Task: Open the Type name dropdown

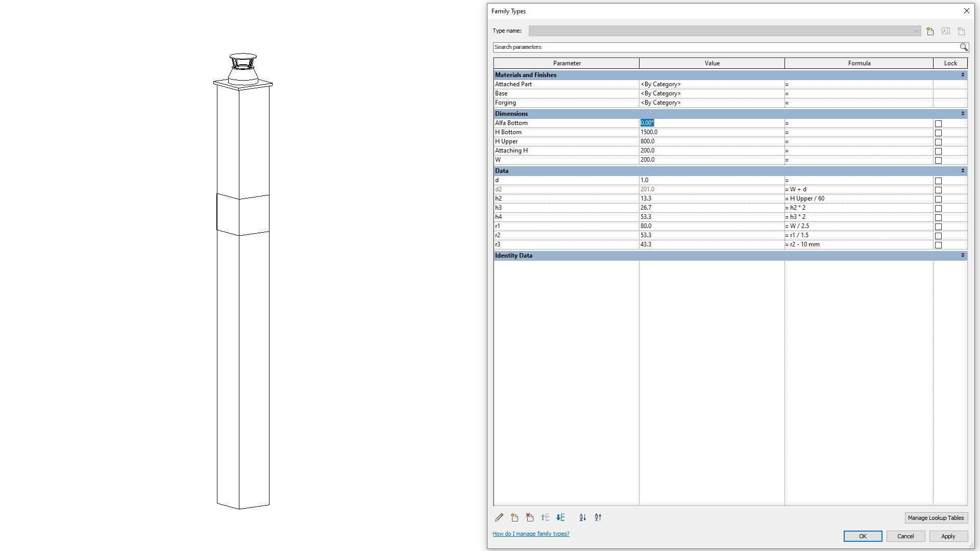Action: 916,31
